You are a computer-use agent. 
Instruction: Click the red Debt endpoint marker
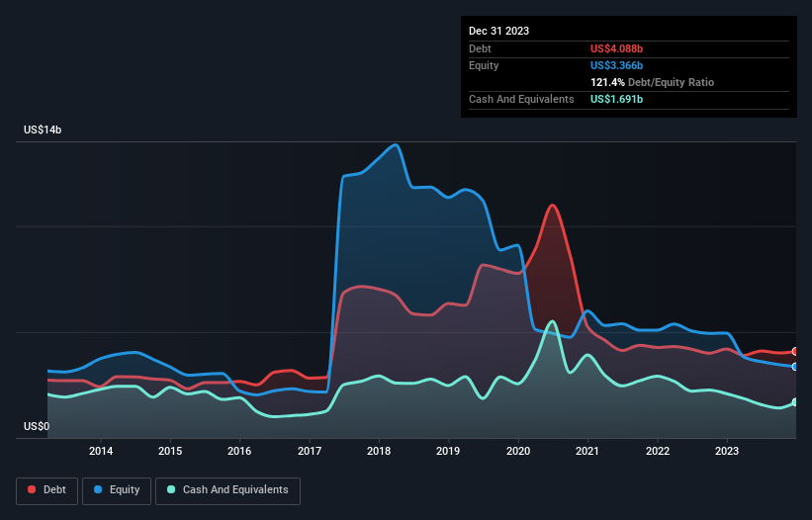pyautogui.click(x=795, y=351)
